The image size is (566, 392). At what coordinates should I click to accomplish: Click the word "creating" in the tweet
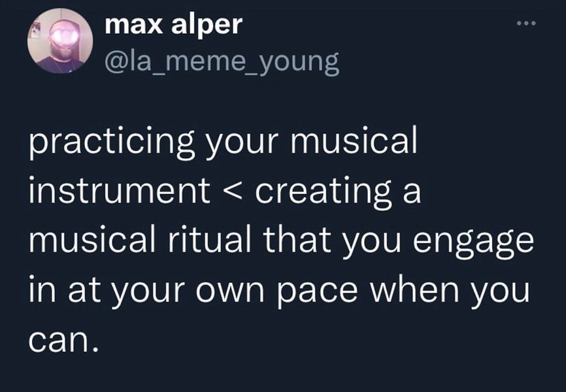(320, 193)
